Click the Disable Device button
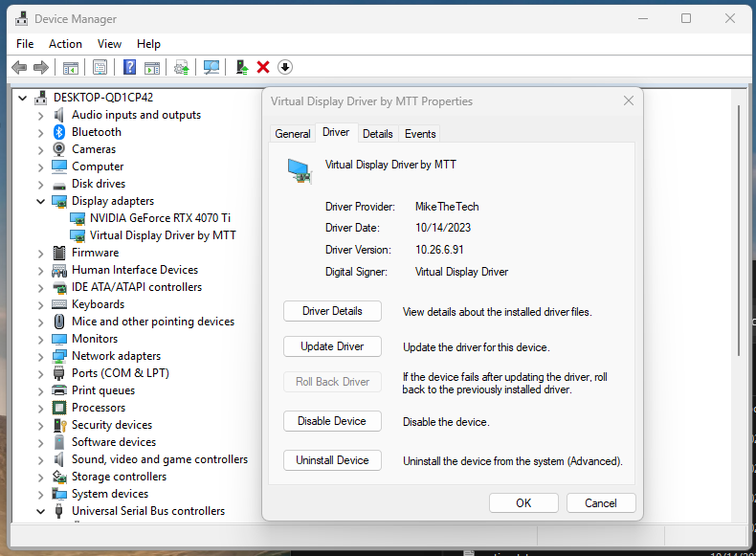 (332, 421)
